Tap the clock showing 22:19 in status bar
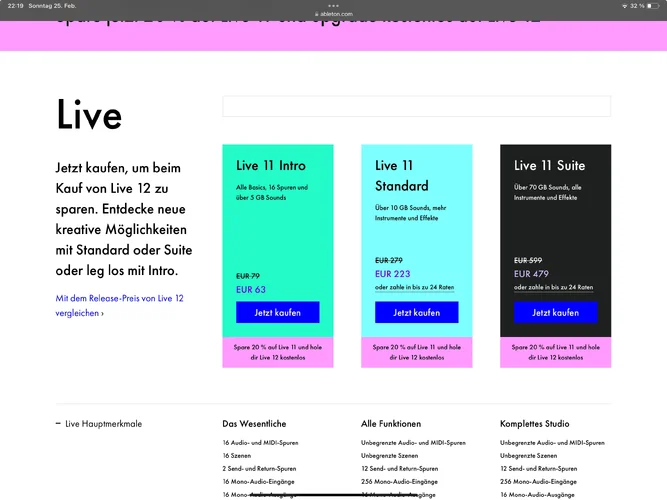This screenshot has height=500, width=667. tap(15, 6)
